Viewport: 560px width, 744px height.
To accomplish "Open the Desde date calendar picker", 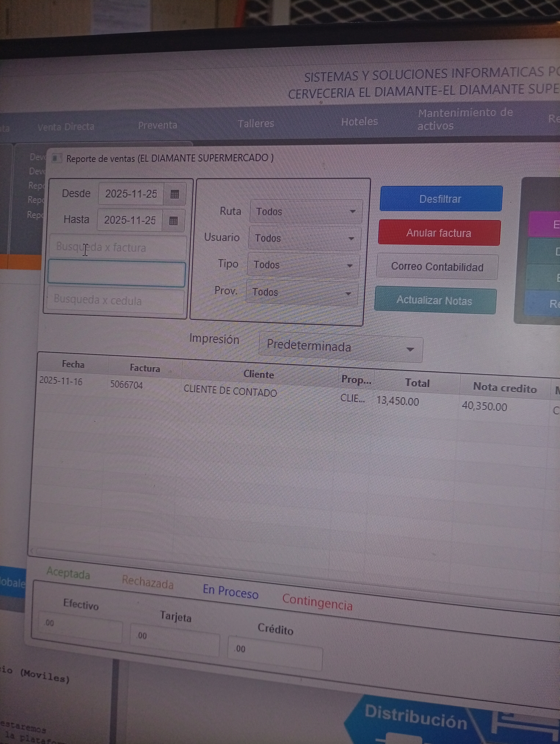I will pyautogui.click(x=174, y=194).
